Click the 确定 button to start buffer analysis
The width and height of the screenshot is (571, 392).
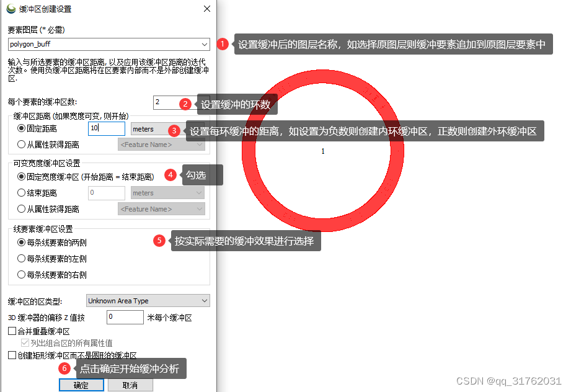81,385
